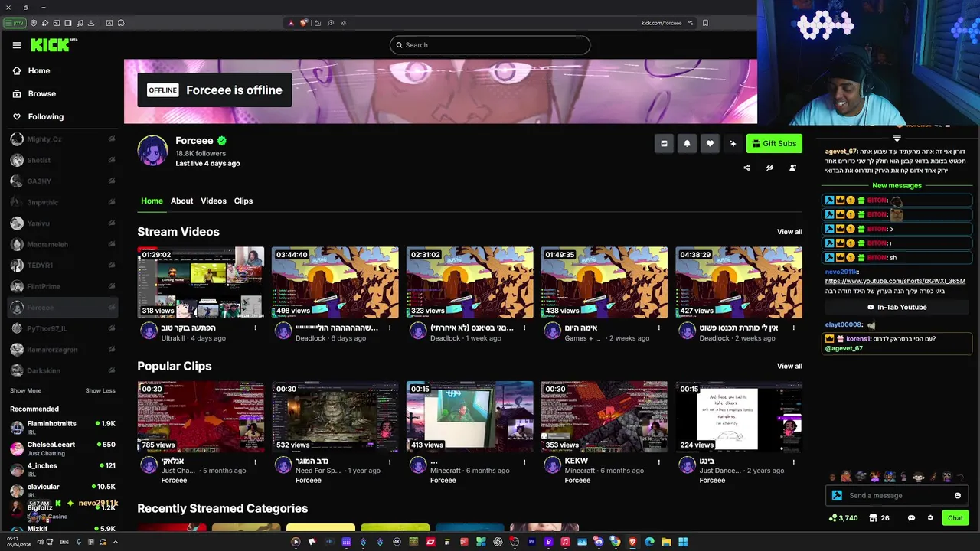This screenshot has width=980, height=551.
Task: Open options menu for Ultrakill video
Action: (255, 328)
